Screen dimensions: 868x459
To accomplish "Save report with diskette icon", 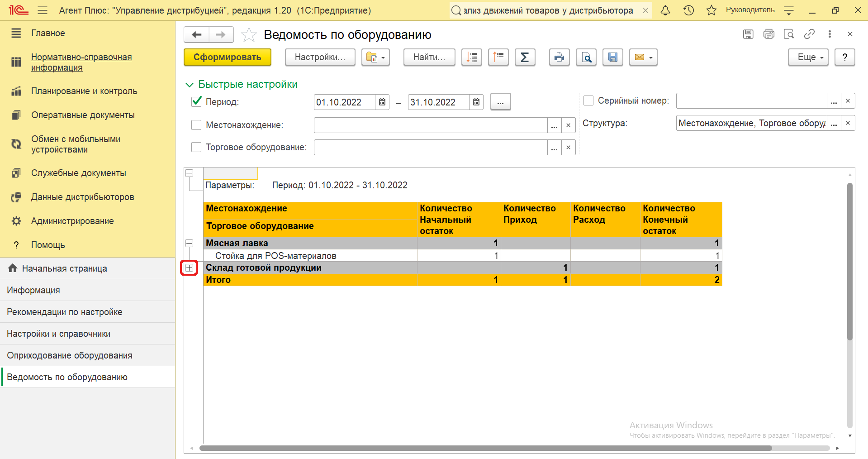I will point(613,57).
